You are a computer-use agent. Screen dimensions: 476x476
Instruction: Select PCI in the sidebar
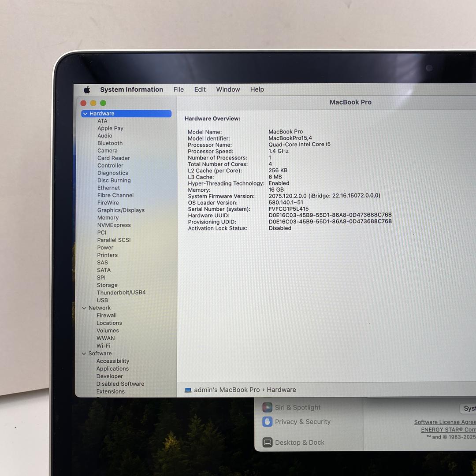tap(102, 233)
